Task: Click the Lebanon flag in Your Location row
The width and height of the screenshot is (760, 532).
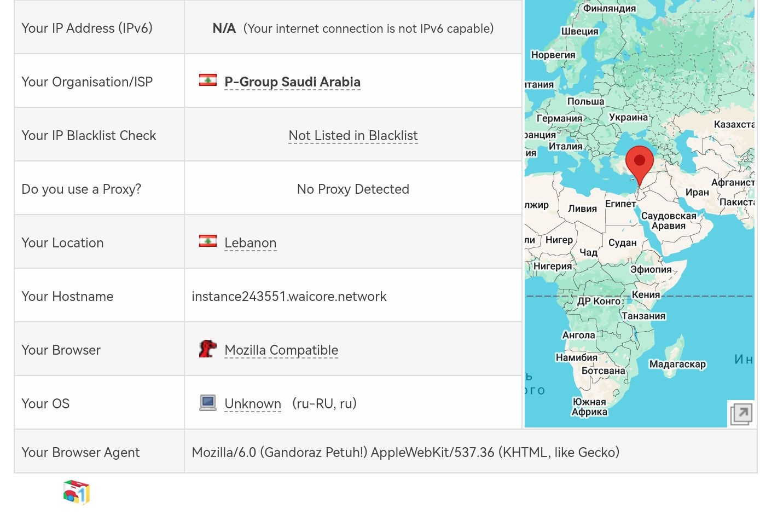Action: click(208, 241)
